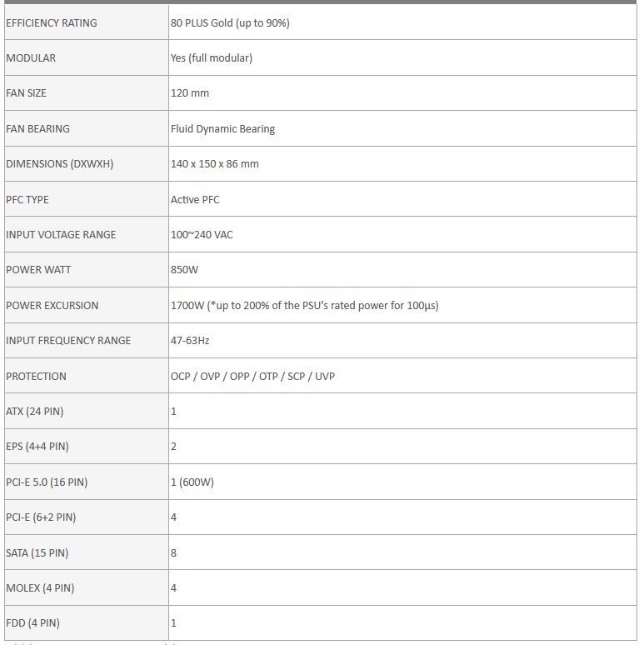
Task: Select the "1 (600W)" PCI-E 5.0 value
Action: tap(192, 482)
